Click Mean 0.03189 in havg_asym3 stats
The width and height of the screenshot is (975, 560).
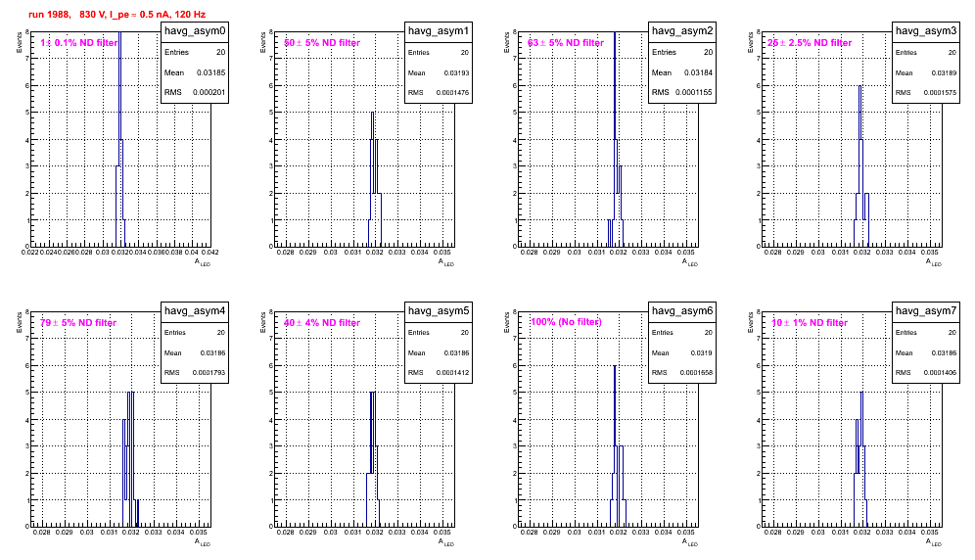click(x=926, y=72)
